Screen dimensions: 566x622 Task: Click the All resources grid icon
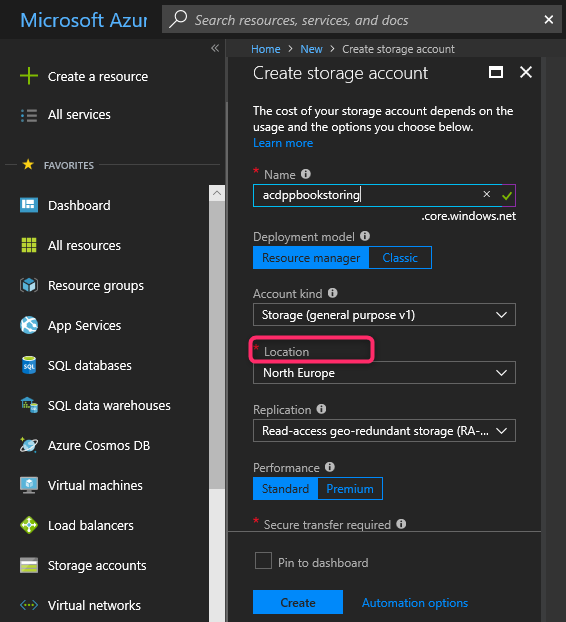[x=29, y=245]
